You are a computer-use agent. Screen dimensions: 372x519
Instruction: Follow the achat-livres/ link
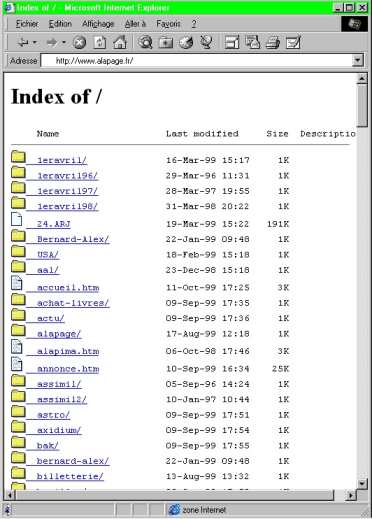(73, 303)
